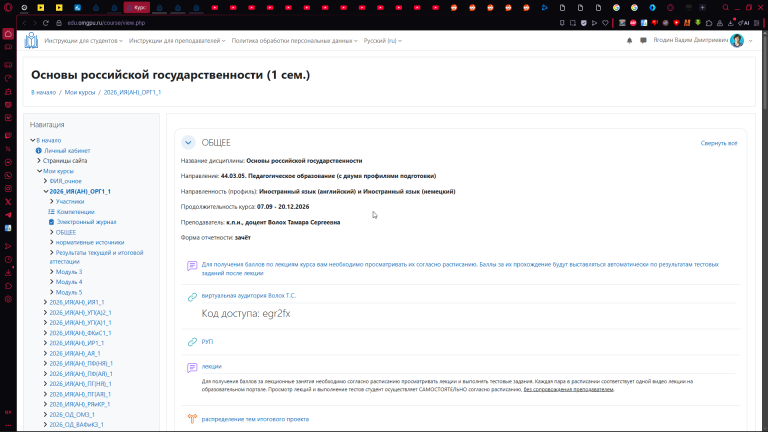
Task: Open the snapshot tool icon in address bar
Action: pos(573,23)
